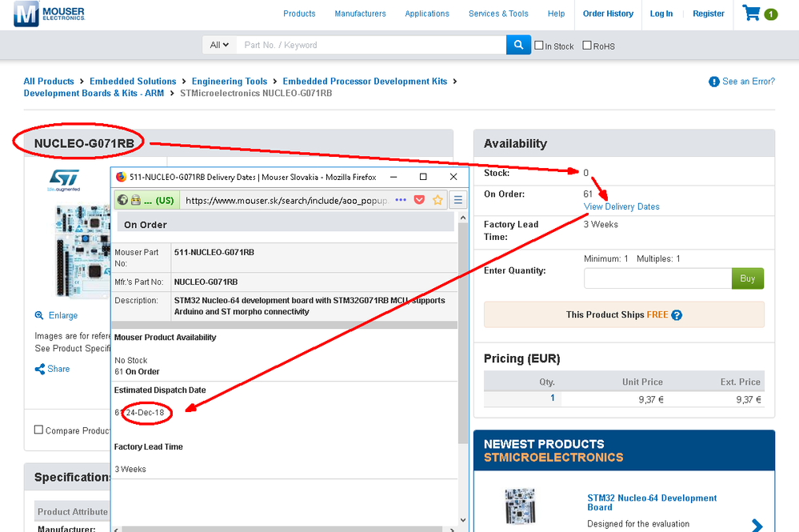Go to Order History

coord(608,14)
